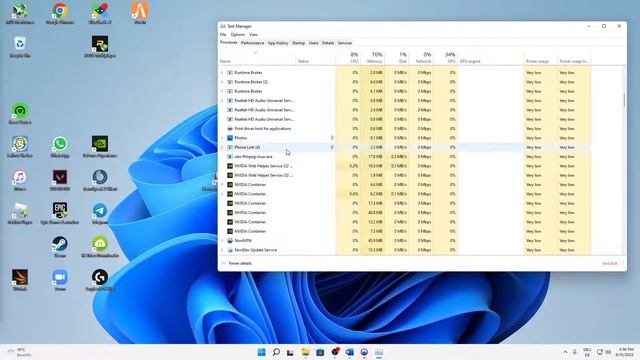The width and height of the screenshot is (640, 360).
Task: Click Task Manager icon in taskbar
Action: point(379,352)
